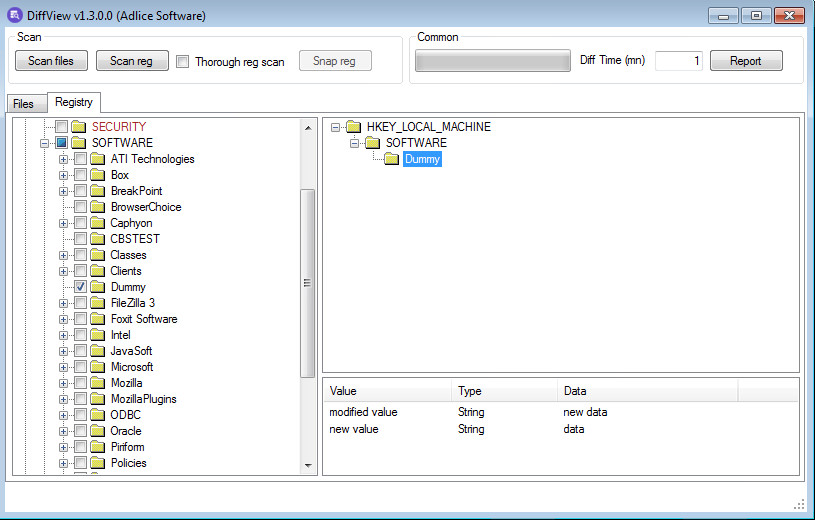Click the progress bar in Common group
This screenshot has height=520, width=815.
(493, 61)
